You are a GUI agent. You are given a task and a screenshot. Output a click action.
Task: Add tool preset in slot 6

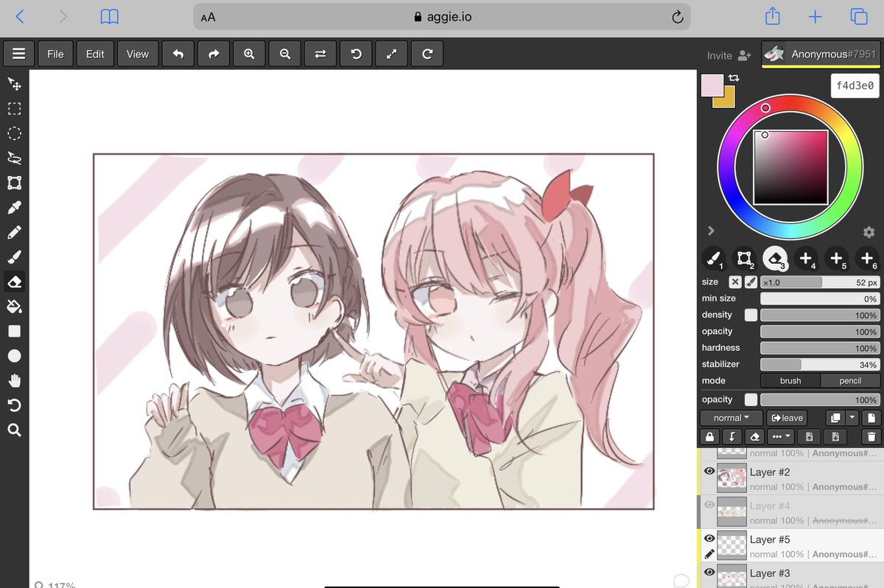click(x=867, y=259)
